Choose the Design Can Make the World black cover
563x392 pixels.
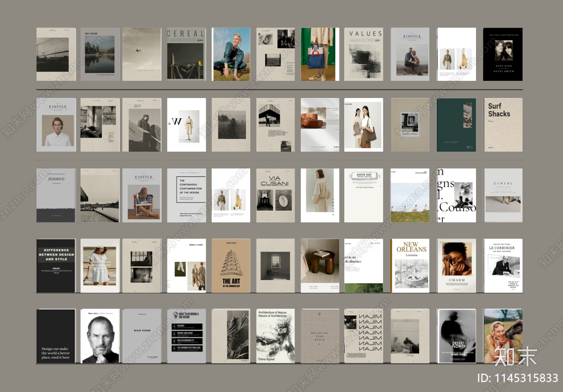click(x=56, y=336)
